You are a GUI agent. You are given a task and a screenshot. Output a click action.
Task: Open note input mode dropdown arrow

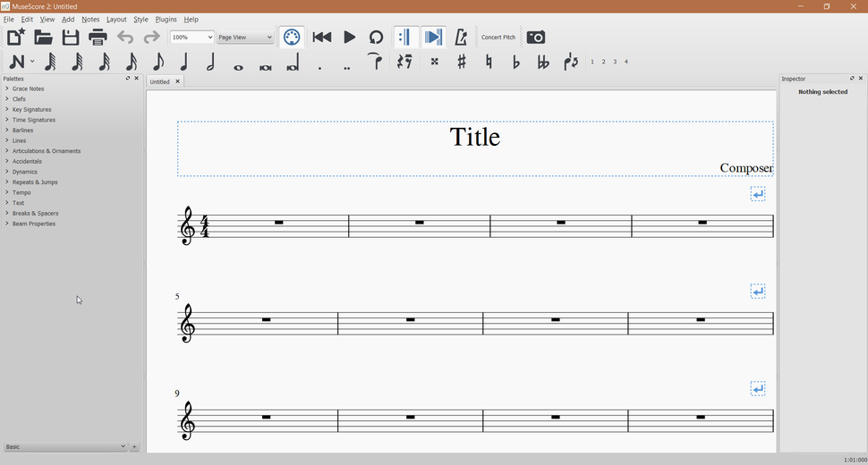coord(32,62)
